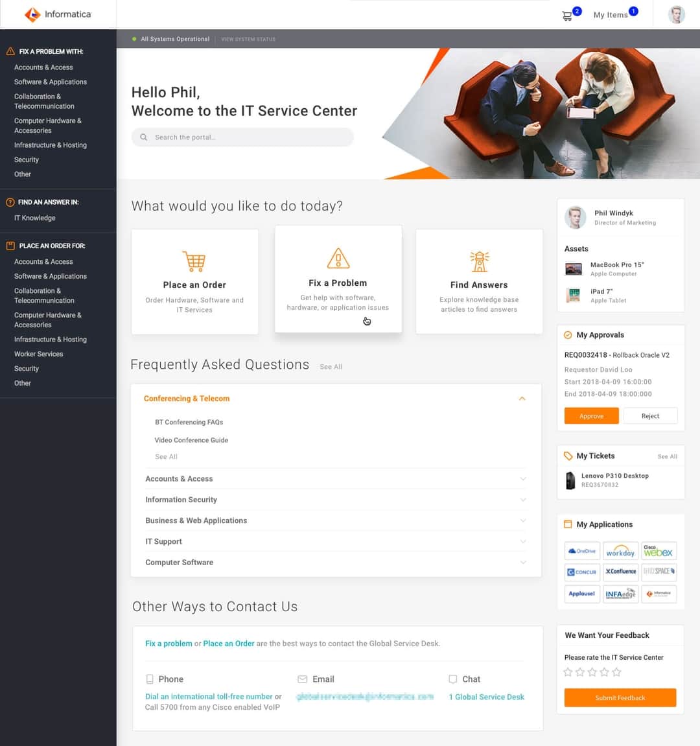Collapse the Conferencing & Telecom FAQ section
This screenshot has width=700, height=746.
522,399
